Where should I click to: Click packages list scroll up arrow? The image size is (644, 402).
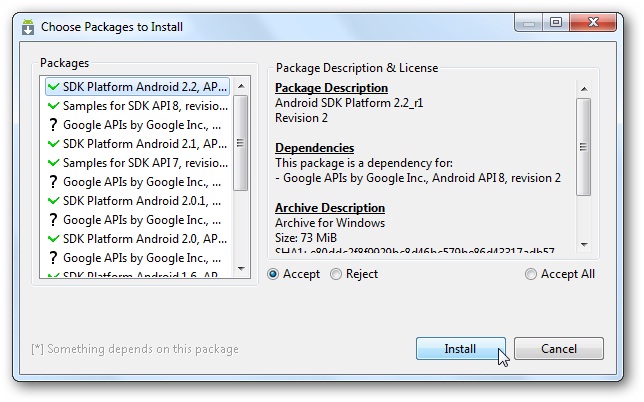coord(241,86)
